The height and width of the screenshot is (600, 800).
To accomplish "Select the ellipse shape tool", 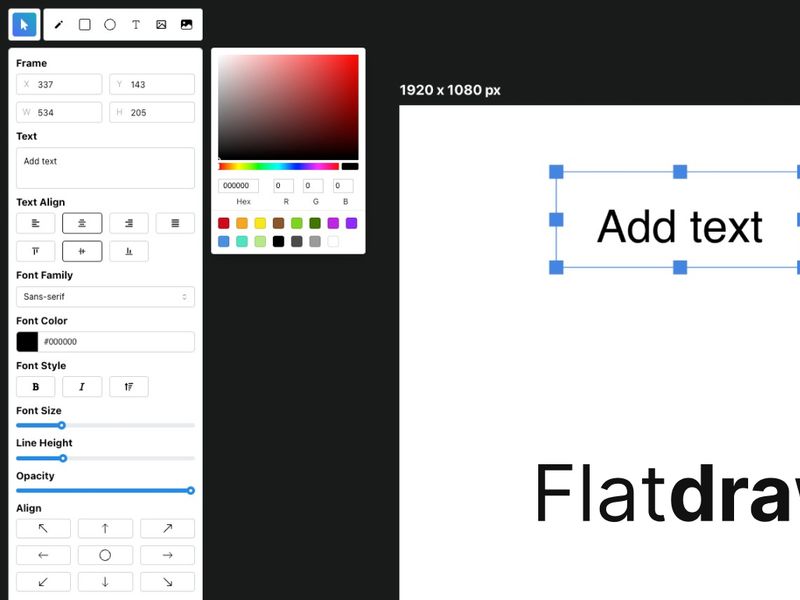I will [x=110, y=24].
